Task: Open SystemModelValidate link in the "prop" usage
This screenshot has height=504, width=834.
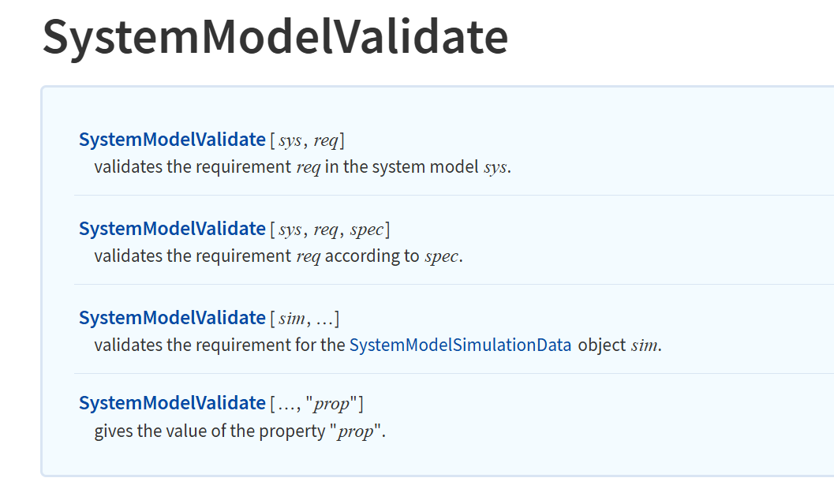Action: [172, 403]
